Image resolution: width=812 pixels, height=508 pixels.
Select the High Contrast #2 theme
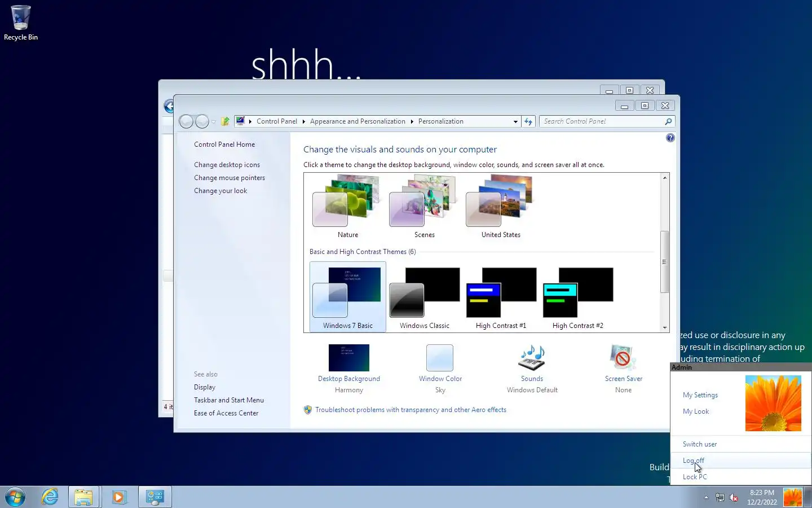[577, 297]
